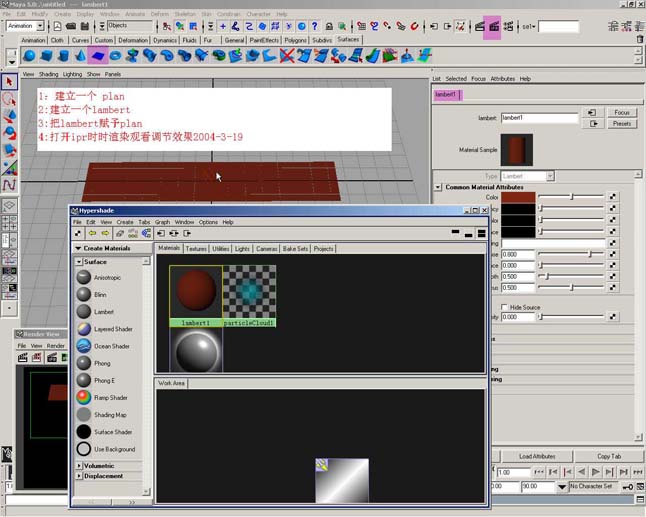Image resolution: width=646 pixels, height=517 pixels.
Task: Click the Load Attributes button
Action: point(537,456)
